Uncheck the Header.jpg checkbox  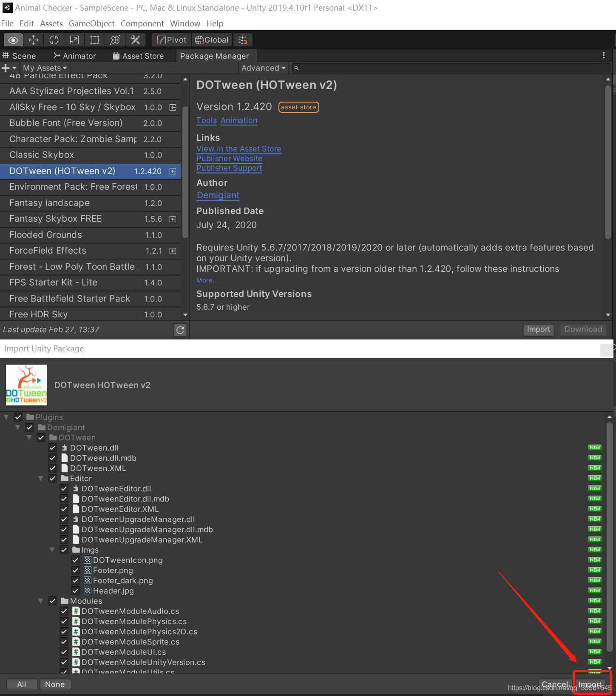click(75, 590)
